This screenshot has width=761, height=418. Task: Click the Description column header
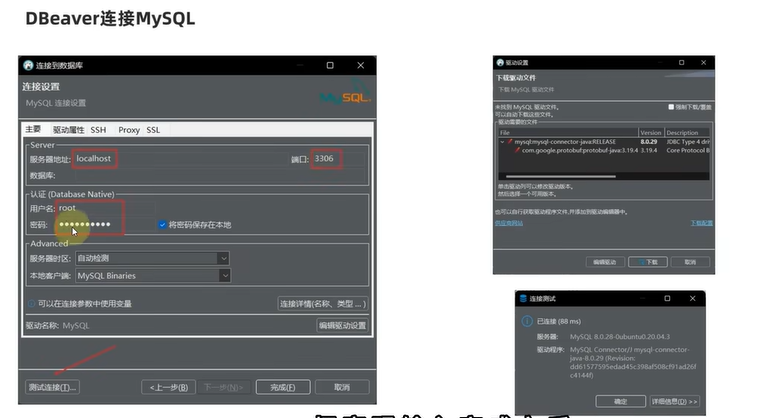[x=687, y=133]
